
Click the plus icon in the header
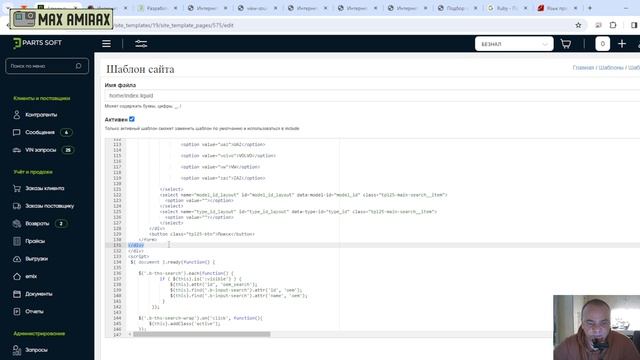[x=622, y=44]
